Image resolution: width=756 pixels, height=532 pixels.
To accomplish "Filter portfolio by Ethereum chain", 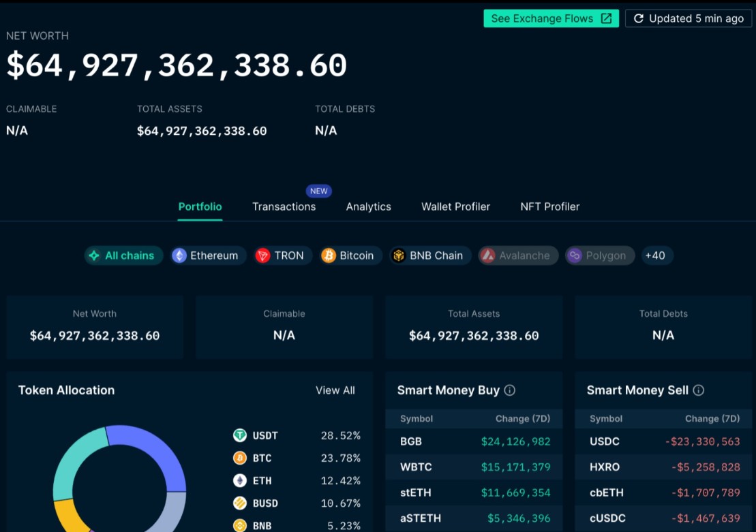I will click(208, 255).
